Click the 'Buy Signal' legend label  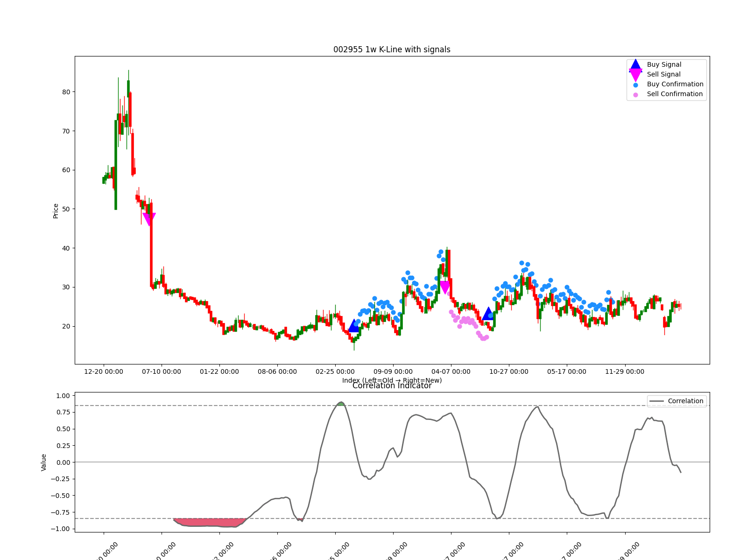[x=664, y=64]
